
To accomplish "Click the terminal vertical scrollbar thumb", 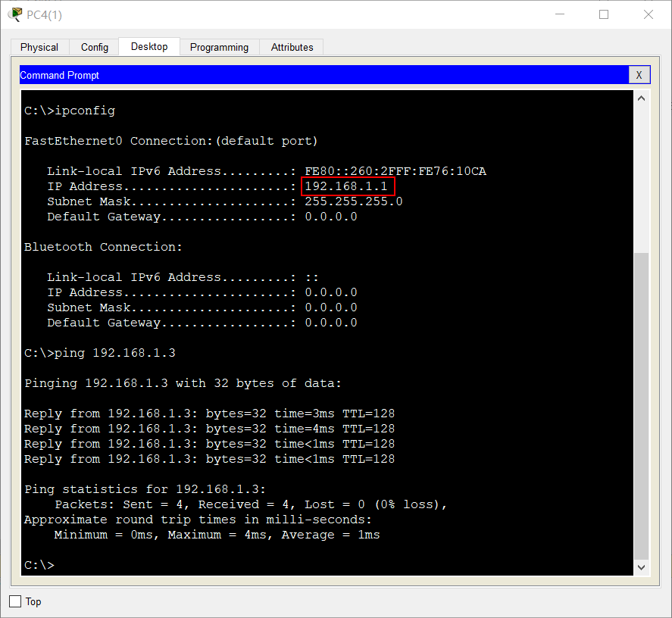I will 641,406.
